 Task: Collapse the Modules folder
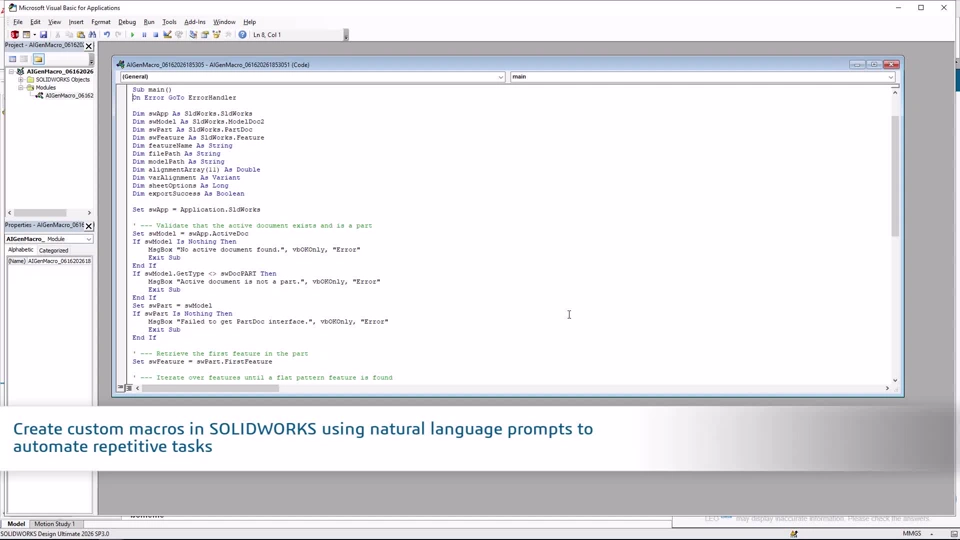tap(20, 88)
